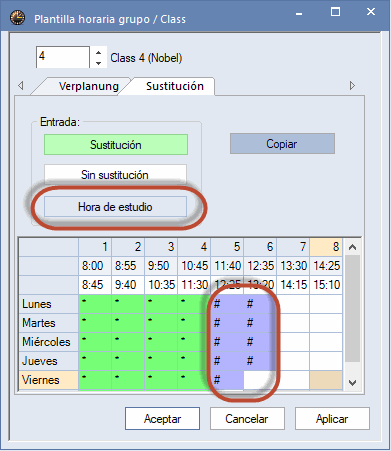Image resolution: width=391 pixels, height=451 pixels.
Task: Move the timetable grid down with the scrollbar arrow
Action: tap(352, 382)
